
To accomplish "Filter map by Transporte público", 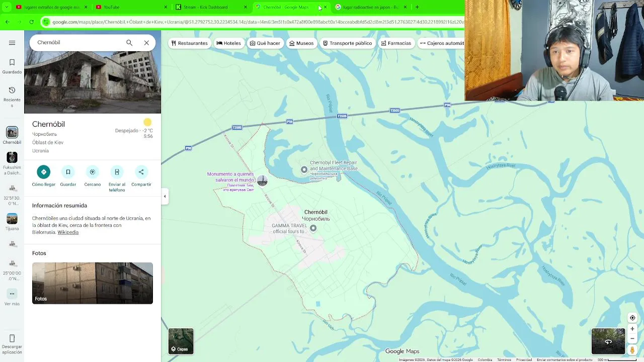I will tap(347, 43).
